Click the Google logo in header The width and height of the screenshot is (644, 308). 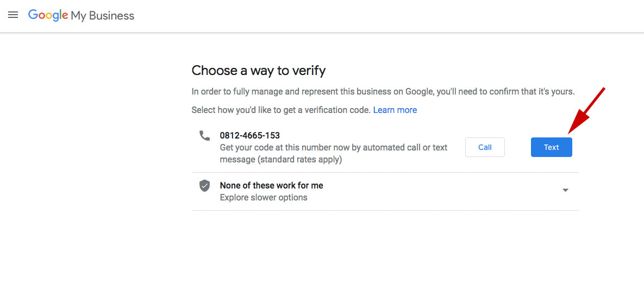48,15
